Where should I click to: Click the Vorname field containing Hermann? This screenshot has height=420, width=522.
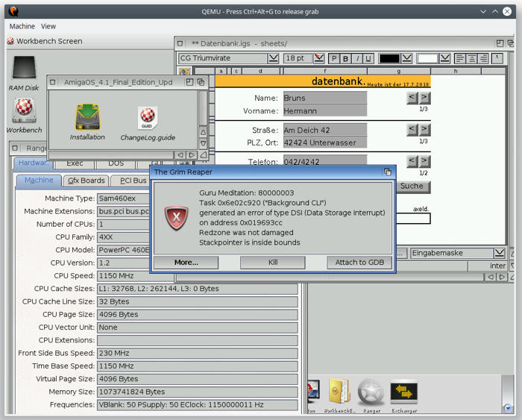tap(325, 110)
